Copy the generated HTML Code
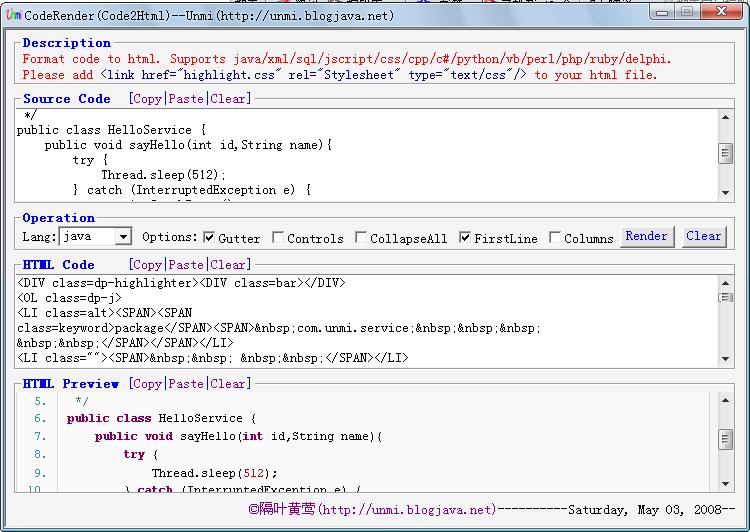Viewport: 750px width, 532px height. (x=147, y=265)
